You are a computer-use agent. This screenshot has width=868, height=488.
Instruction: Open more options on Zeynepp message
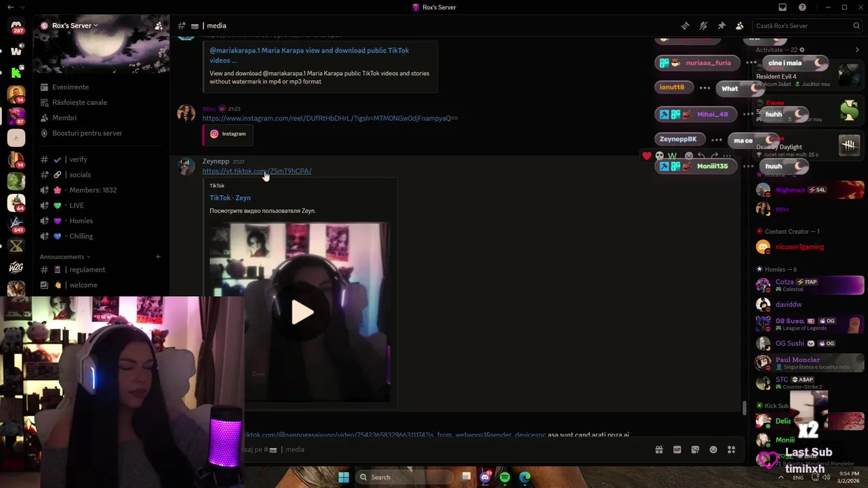pyautogui.click(x=727, y=156)
